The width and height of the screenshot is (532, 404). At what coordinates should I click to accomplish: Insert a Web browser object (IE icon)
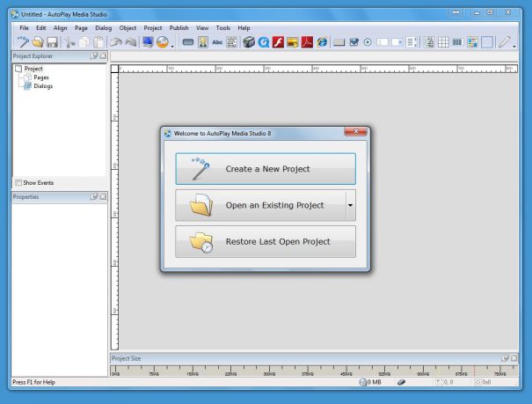(x=322, y=42)
